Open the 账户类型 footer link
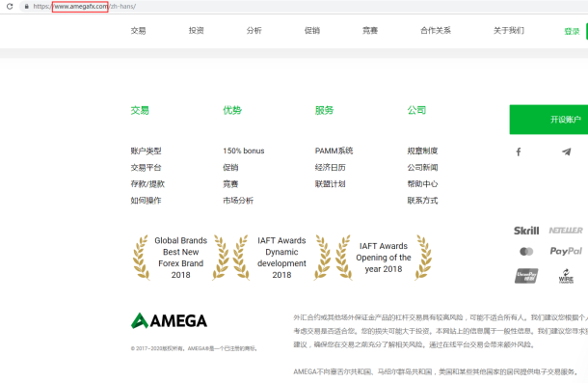Image resolution: width=588 pixels, height=383 pixels. (146, 150)
